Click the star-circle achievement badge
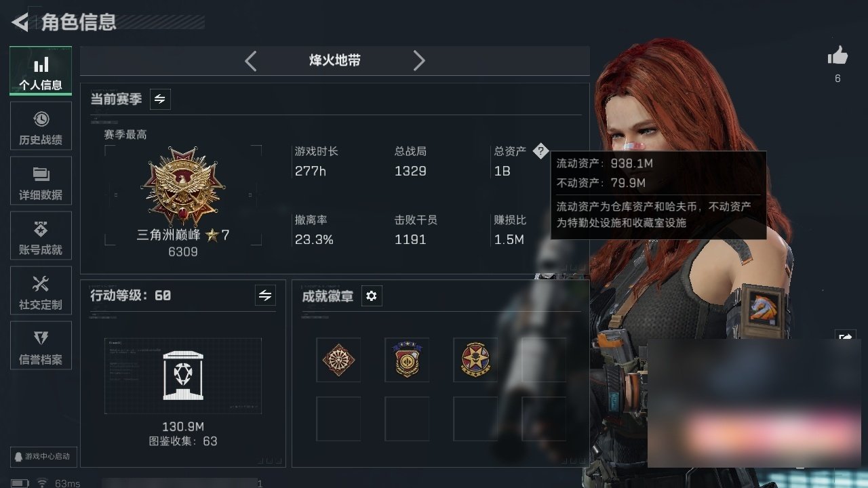 475,360
